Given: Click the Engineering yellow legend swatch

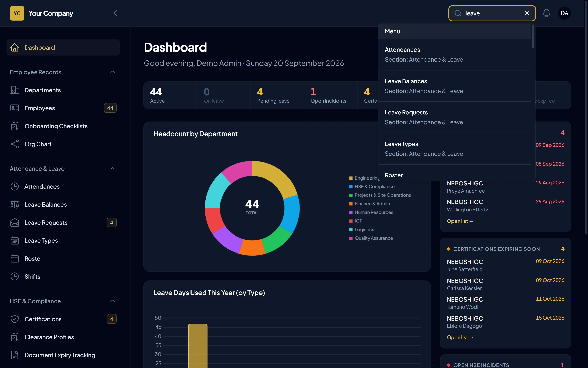Looking at the screenshot, I should tap(351, 178).
